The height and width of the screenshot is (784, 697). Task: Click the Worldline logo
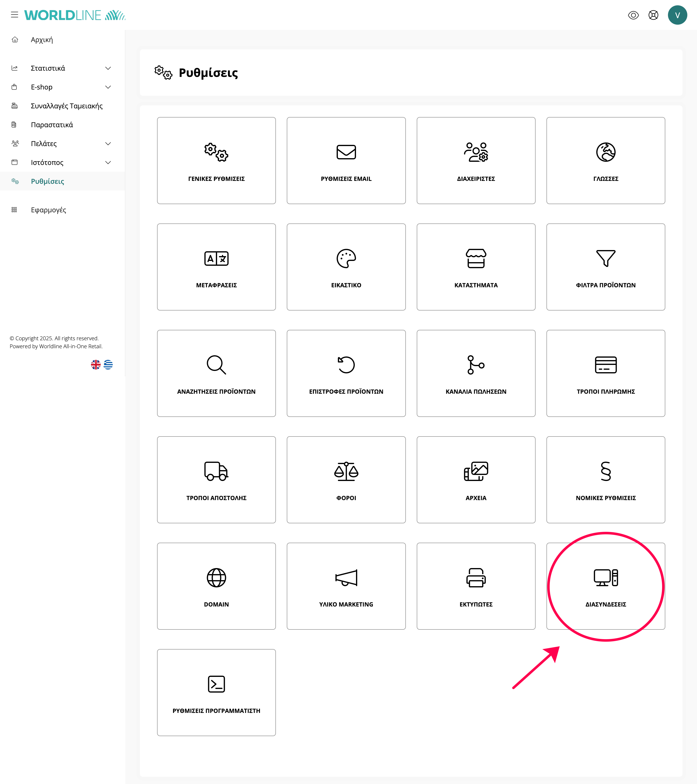click(x=75, y=15)
